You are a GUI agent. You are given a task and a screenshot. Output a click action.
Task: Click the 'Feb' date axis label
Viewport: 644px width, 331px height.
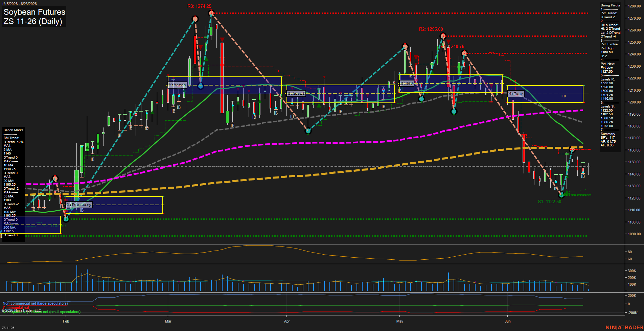pos(66,321)
